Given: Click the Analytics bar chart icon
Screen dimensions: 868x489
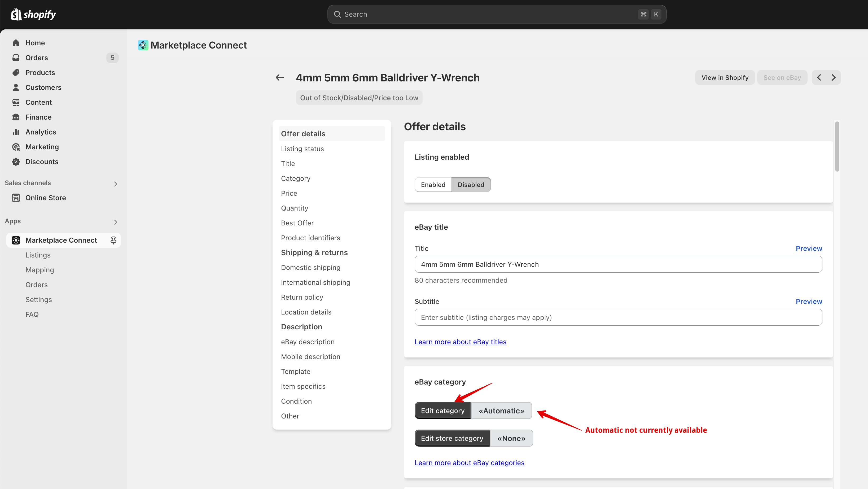Looking at the screenshot, I should point(16,132).
